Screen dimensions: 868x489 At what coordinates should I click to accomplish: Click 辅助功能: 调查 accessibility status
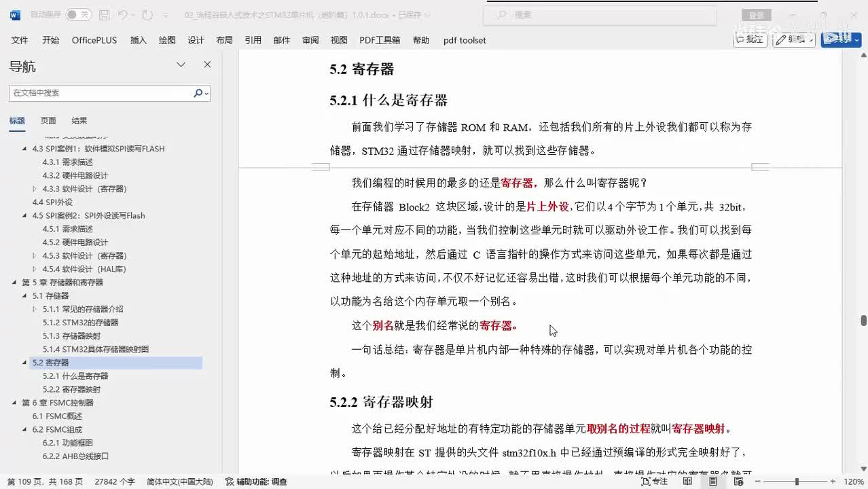(x=256, y=482)
